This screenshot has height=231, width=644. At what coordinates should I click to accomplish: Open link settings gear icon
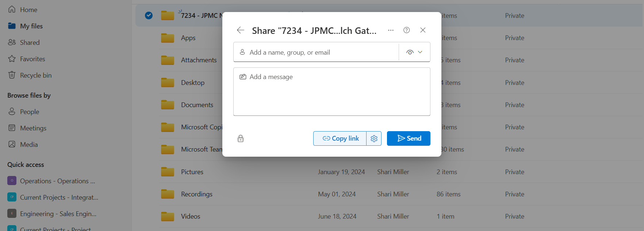pyautogui.click(x=374, y=138)
